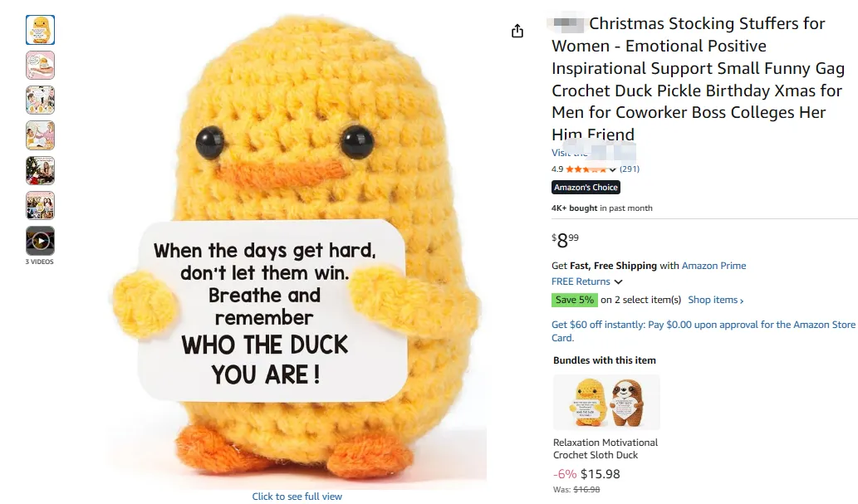View the third product thumbnail
The height and width of the screenshot is (504, 858).
[x=40, y=100]
